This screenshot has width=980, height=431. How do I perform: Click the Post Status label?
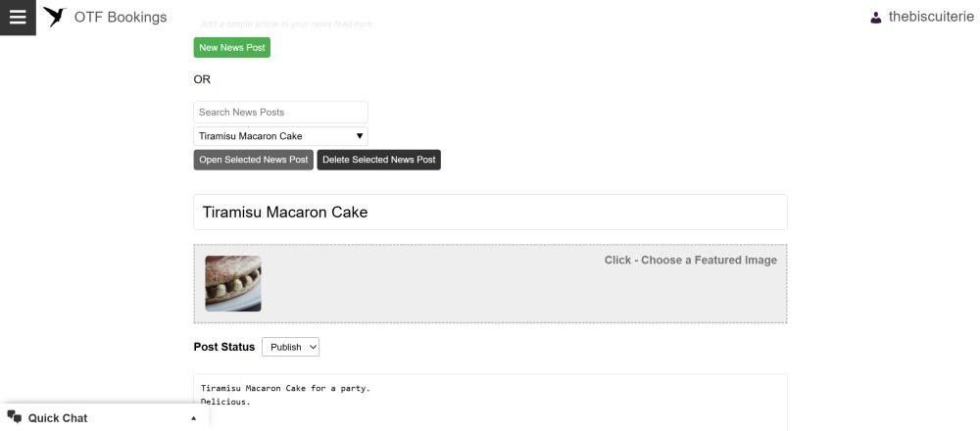[224, 348]
